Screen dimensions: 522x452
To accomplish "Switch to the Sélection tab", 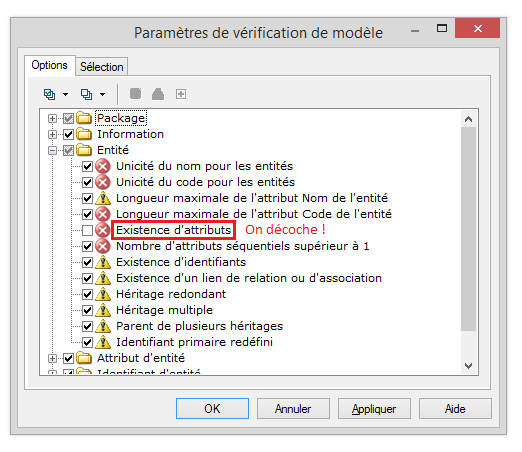I will pos(102,67).
